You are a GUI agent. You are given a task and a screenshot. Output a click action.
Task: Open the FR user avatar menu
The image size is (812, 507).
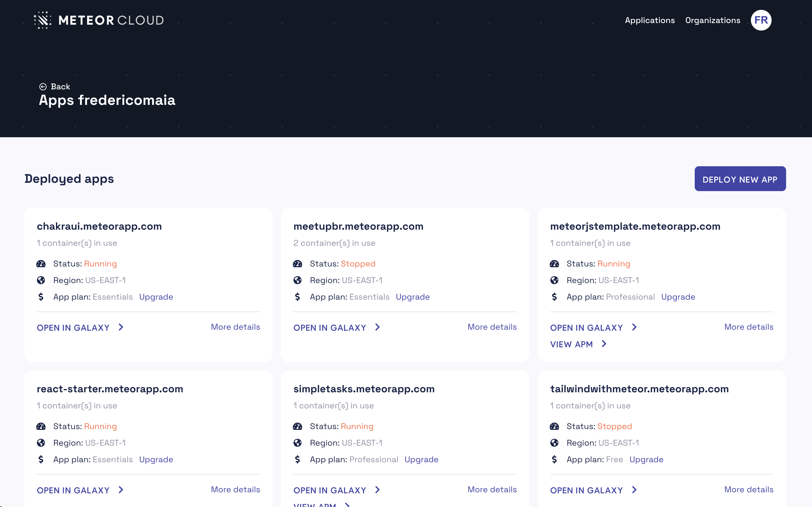click(761, 20)
